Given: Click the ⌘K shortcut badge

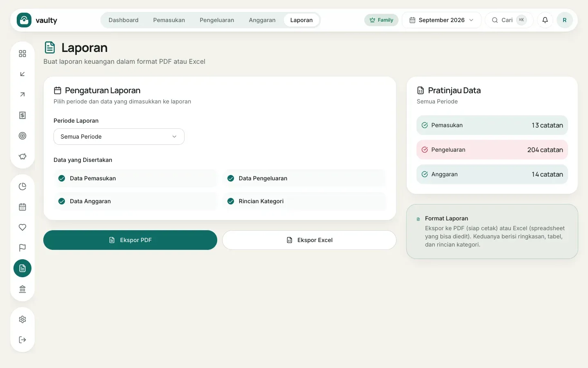Looking at the screenshot, I should pyautogui.click(x=521, y=20).
